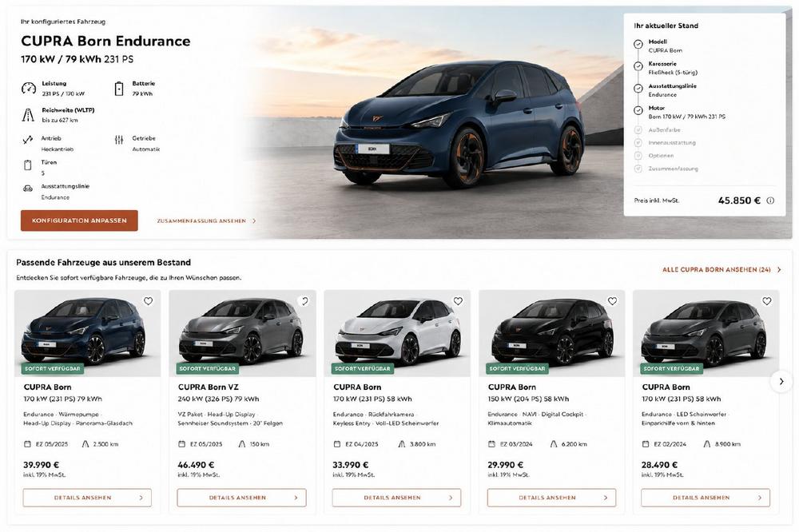This screenshot has height=532, width=799.
Task: Open Zusammenfassung ansehen link
Action: tap(201, 221)
